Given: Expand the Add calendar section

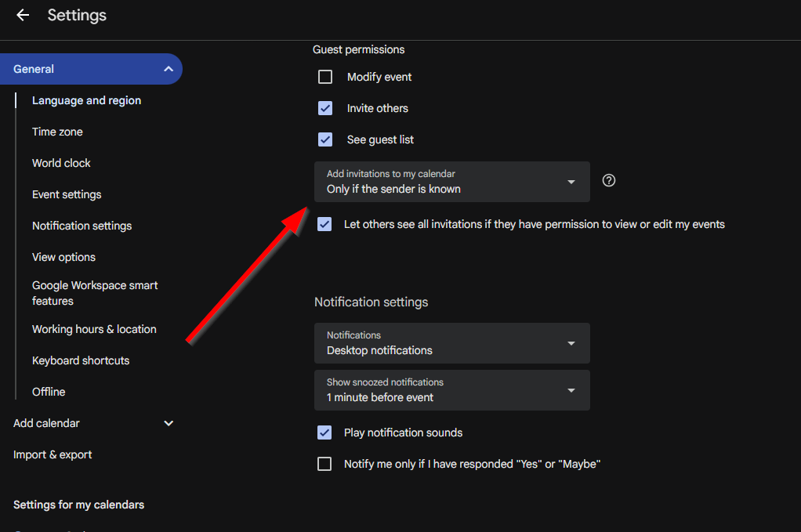Looking at the screenshot, I should pos(169,423).
